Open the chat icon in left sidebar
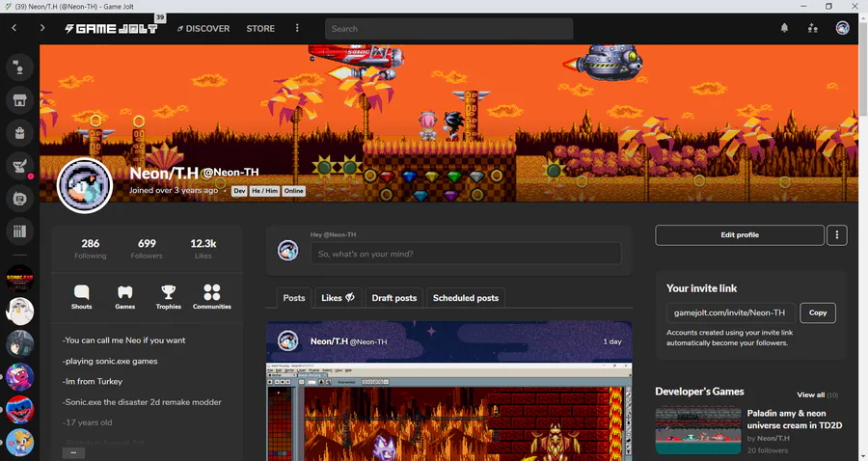The height and width of the screenshot is (461, 868). tap(19, 68)
